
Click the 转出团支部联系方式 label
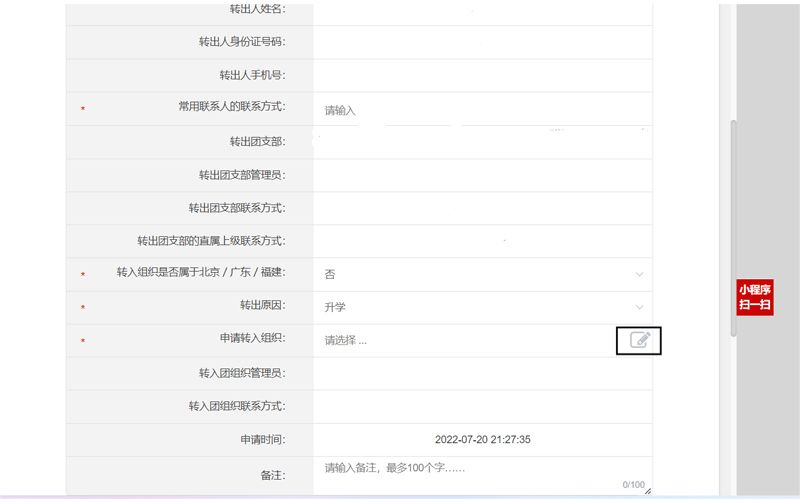(x=237, y=208)
